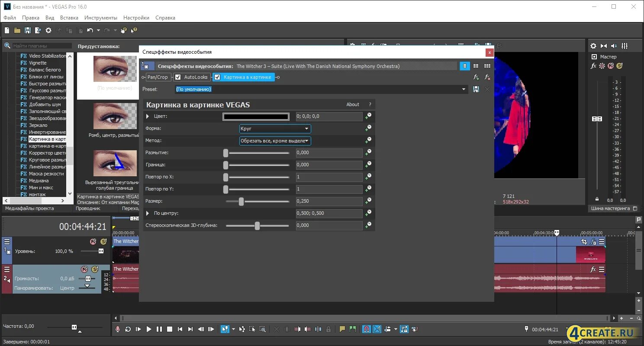
Task: Open the Форма dropdown showing Круг
Action: coord(275,129)
